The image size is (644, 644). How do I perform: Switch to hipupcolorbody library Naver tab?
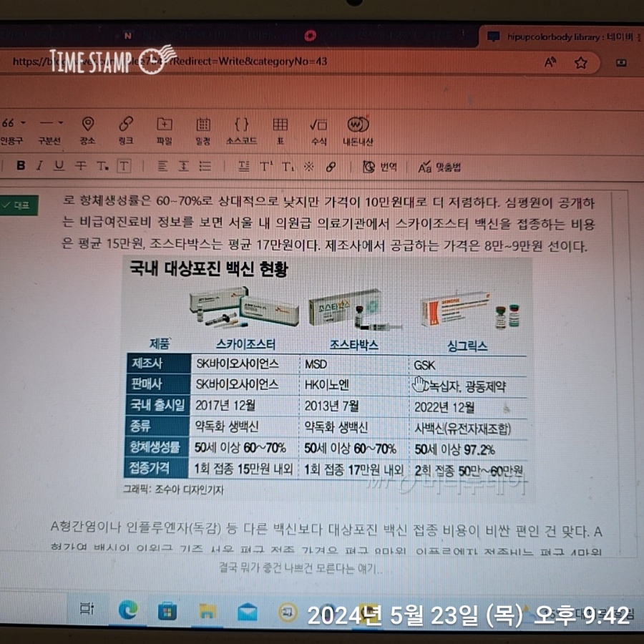pos(562,37)
